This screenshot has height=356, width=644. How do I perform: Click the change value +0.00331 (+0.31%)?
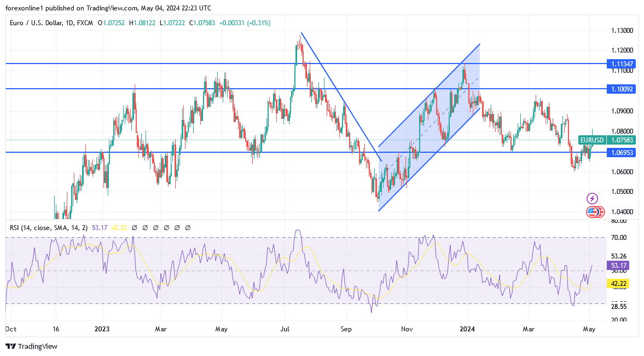tap(245, 23)
